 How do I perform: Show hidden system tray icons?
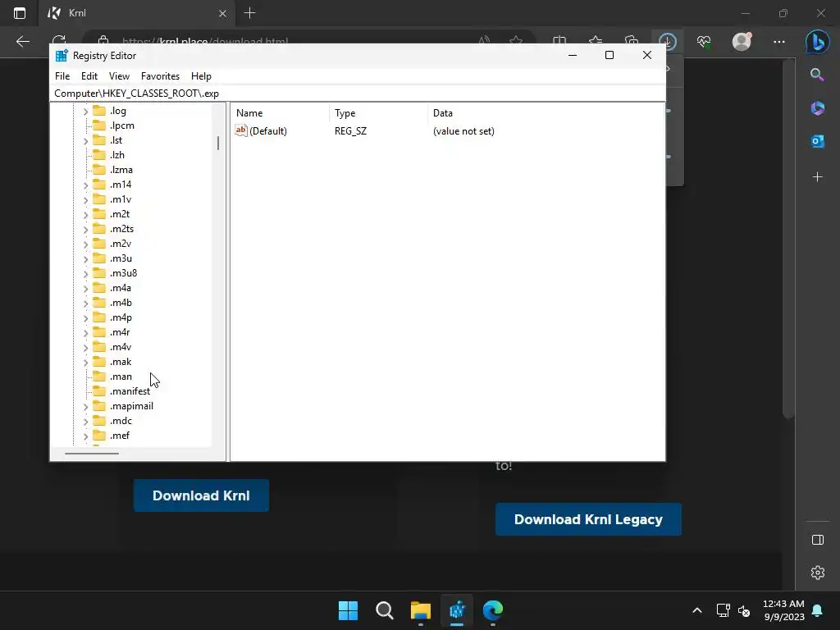(x=697, y=610)
